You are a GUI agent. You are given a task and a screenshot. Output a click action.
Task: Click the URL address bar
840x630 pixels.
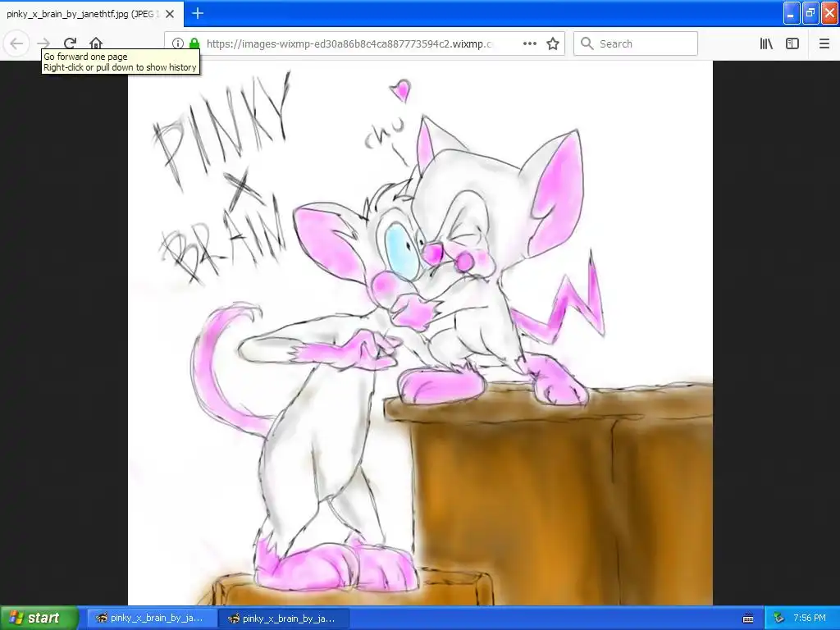(348, 43)
